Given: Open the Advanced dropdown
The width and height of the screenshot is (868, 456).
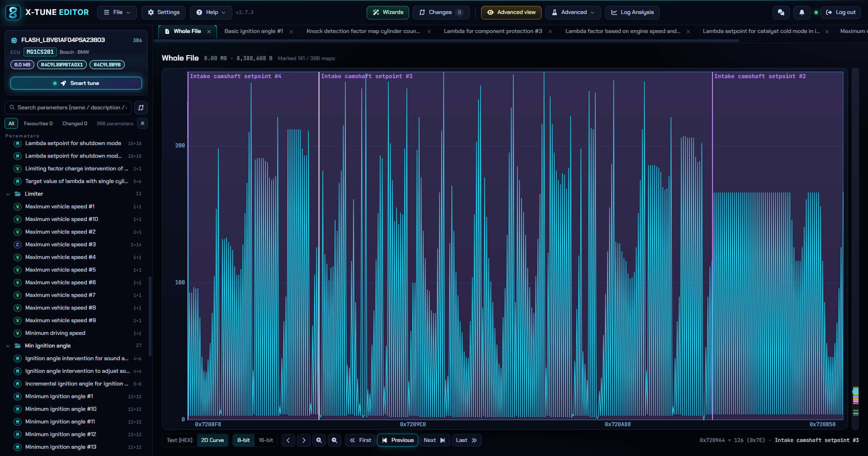Looking at the screenshot, I should (573, 12).
